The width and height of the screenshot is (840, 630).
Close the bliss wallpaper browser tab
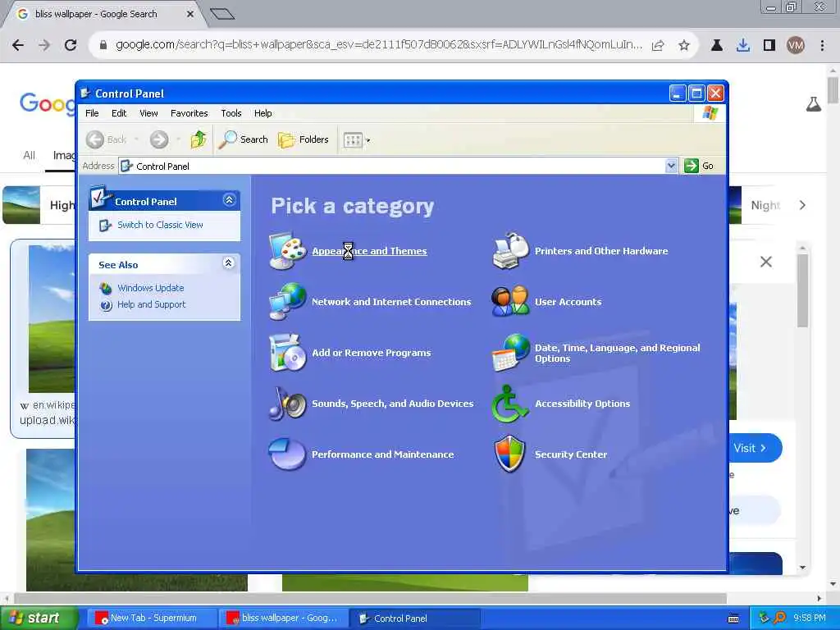190,14
